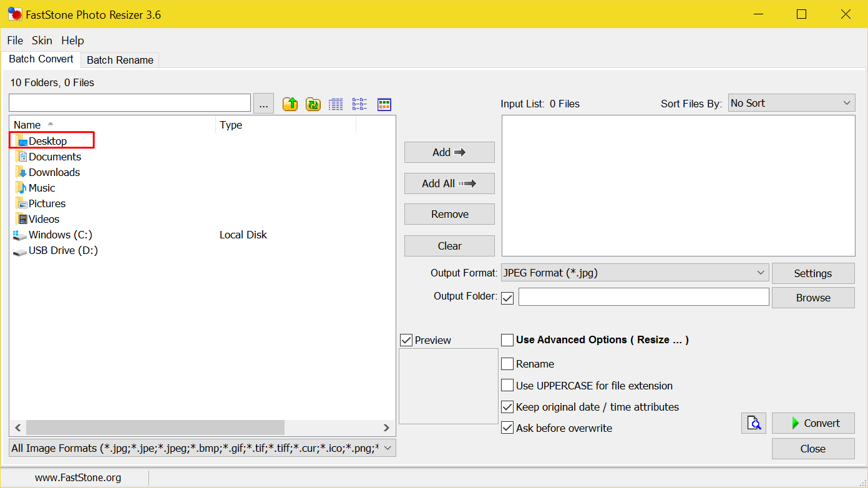Go up one folder level icon

click(x=290, y=104)
